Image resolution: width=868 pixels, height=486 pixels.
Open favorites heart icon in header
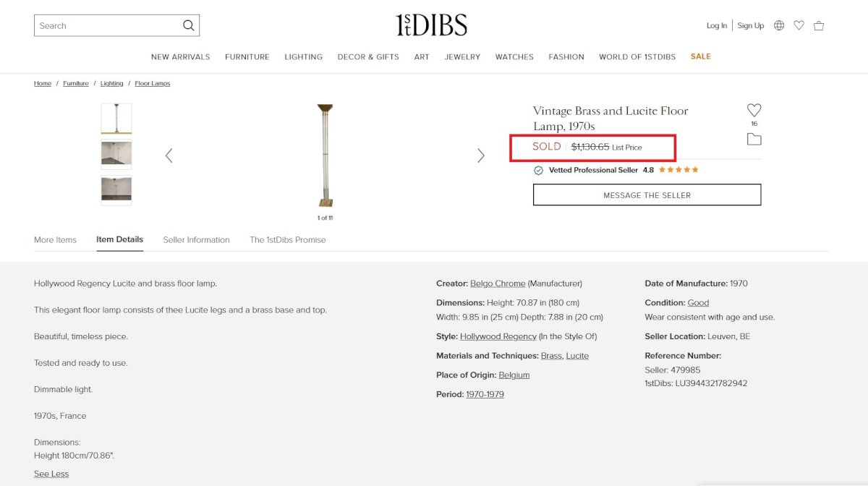(x=799, y=25)
